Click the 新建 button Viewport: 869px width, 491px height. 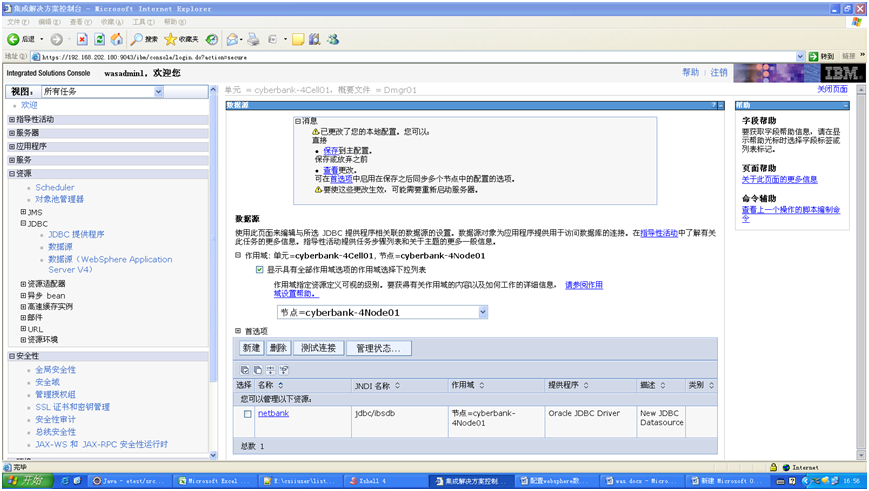click(x=252, y=348)
